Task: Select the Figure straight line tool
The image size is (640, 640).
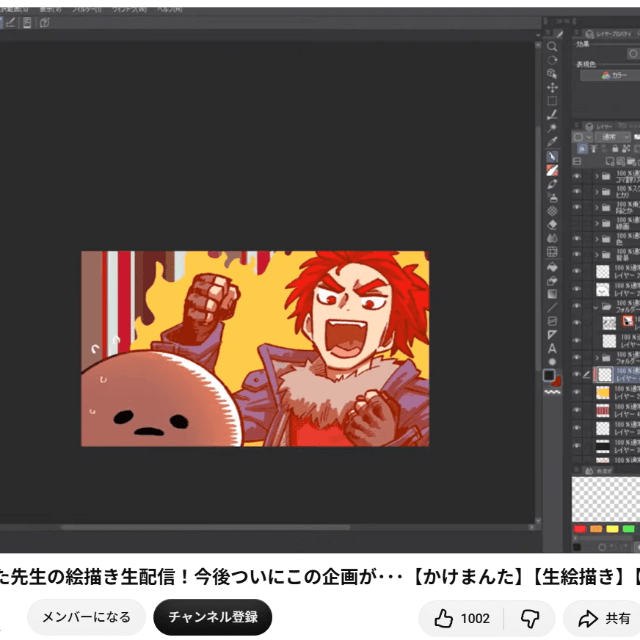Action: click(552, 307)
